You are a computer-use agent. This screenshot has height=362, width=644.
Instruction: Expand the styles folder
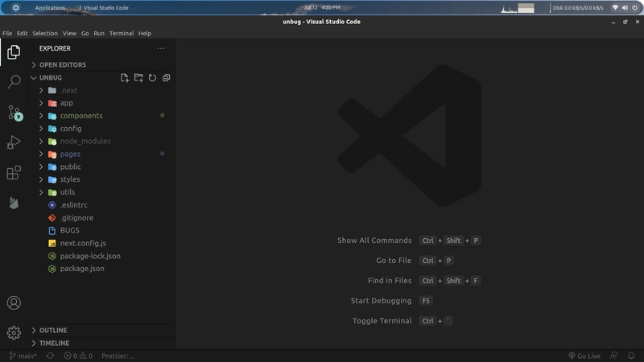[101, 179]
